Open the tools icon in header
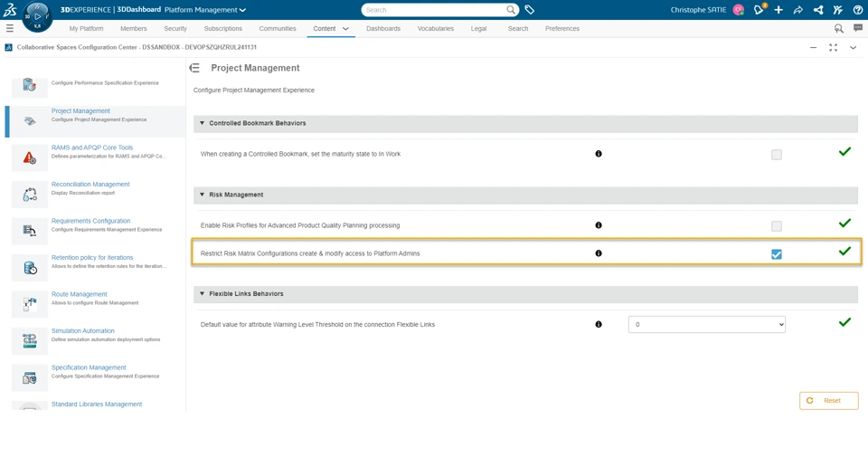This screenshot has width=868, height=467. [x=838, y=9]
